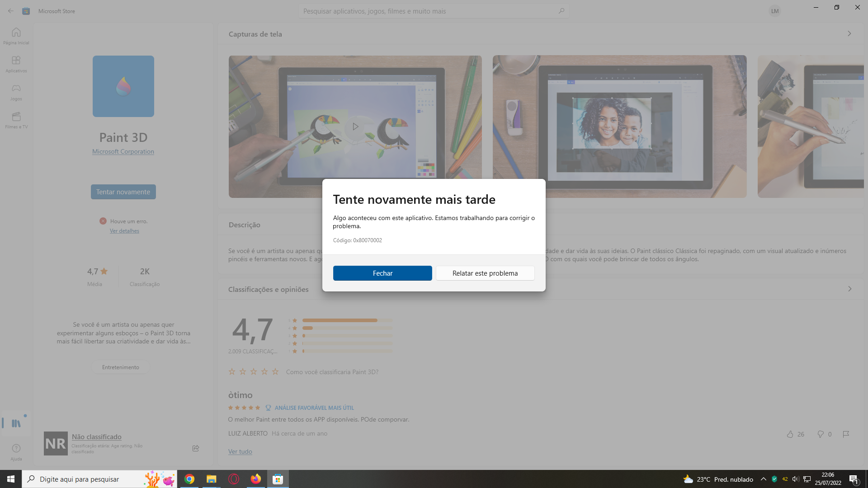Open the portrait photo screenshot thumbnail
The width and height of the screenshot is (868, 488).
tap(619, 127)
